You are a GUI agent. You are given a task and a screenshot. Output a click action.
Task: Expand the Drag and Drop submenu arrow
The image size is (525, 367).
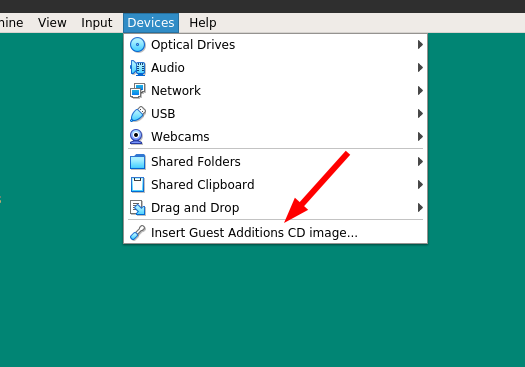tap(420, 208)
